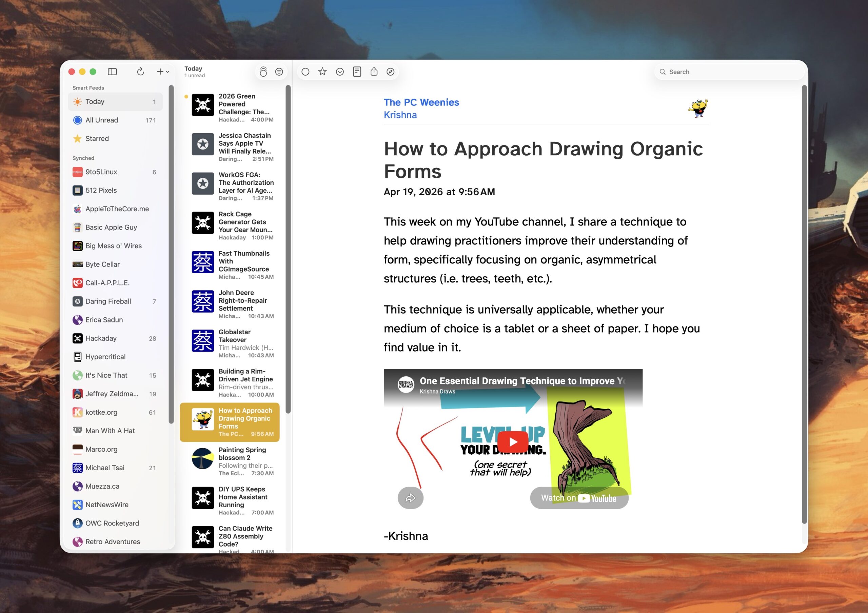The image size is (868, 613).
Task: Toggle the sidebar visibility button
Action: (x=112, y=72)
